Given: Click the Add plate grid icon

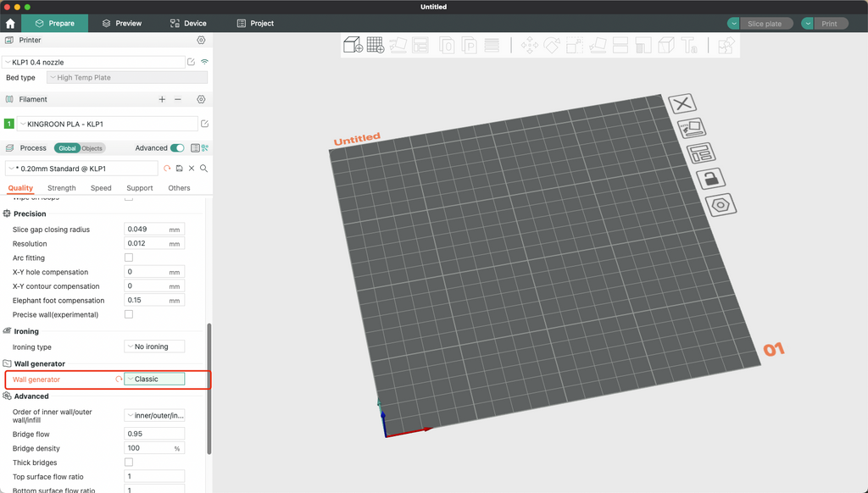Looking at the screenshot, I should (375, 46).
